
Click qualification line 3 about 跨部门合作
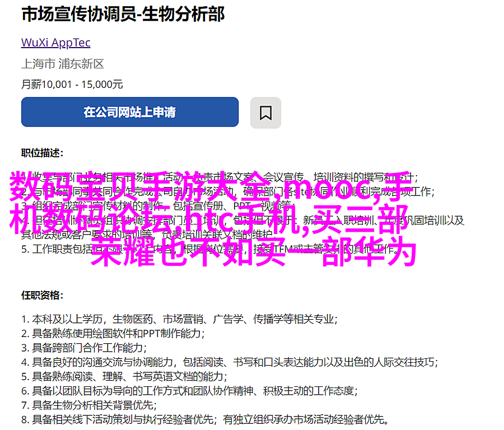(x=84, y=348)
